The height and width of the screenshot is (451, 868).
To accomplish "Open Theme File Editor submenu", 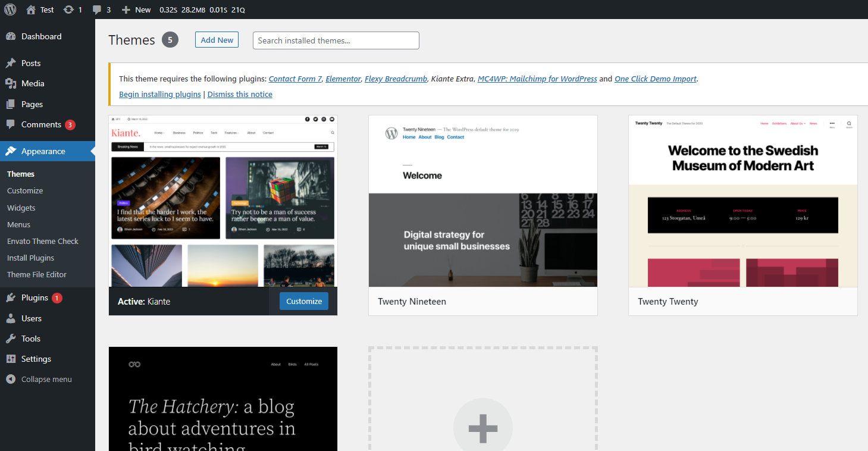I will point(37,274).
